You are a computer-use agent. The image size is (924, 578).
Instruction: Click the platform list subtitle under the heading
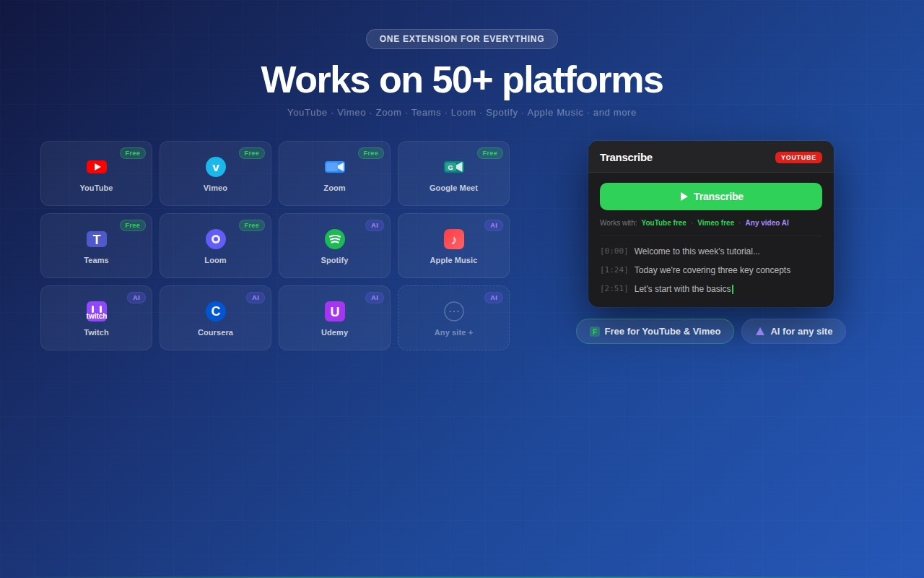coord(462,113)
